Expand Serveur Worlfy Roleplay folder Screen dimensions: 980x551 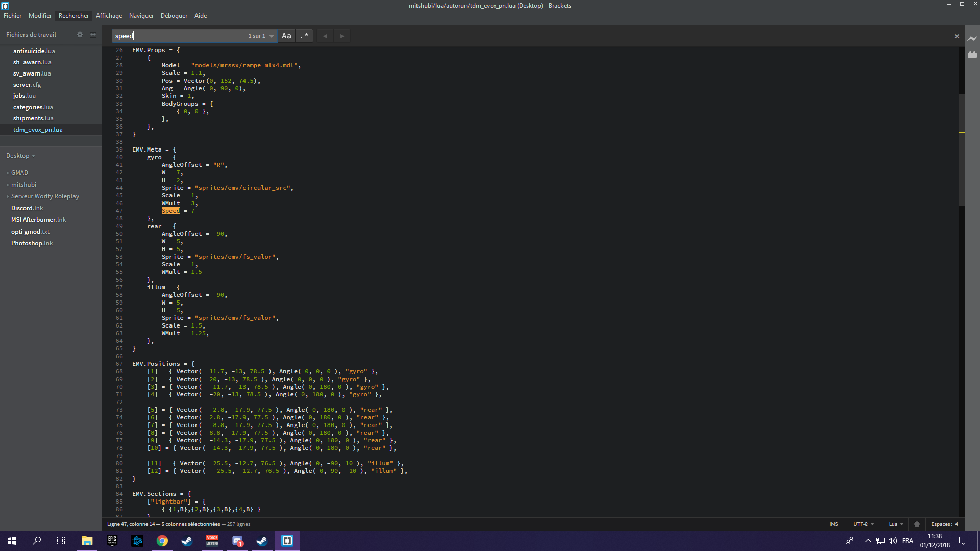pyautogui.click(x=45, y=196)
